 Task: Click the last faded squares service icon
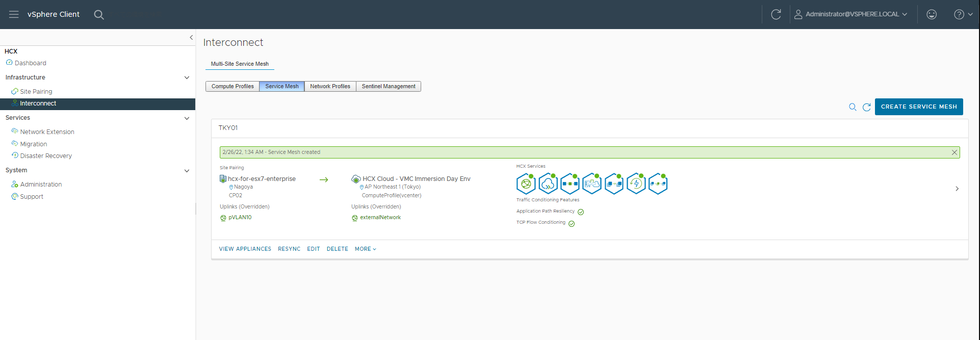[x=658, y=184]
